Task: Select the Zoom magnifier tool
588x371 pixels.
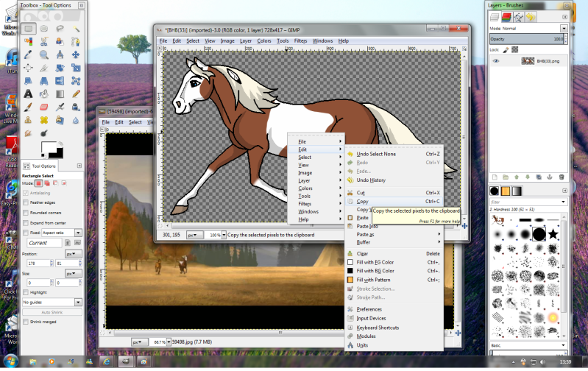Action: coord(44,54)
